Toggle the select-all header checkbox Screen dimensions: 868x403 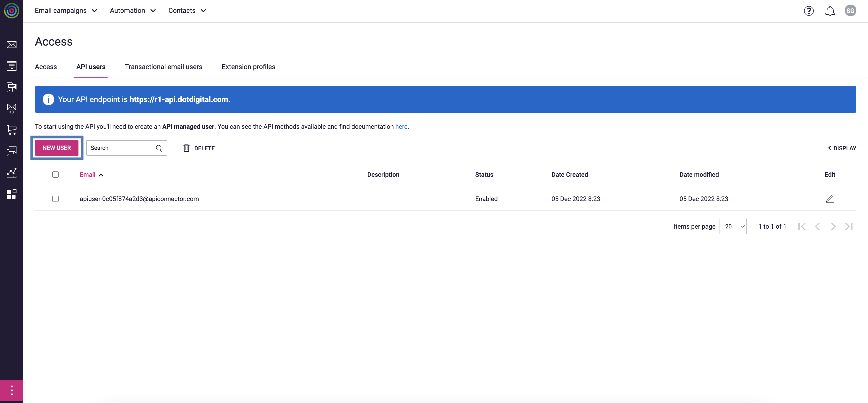pyautogui.click(x=56, y=175)
